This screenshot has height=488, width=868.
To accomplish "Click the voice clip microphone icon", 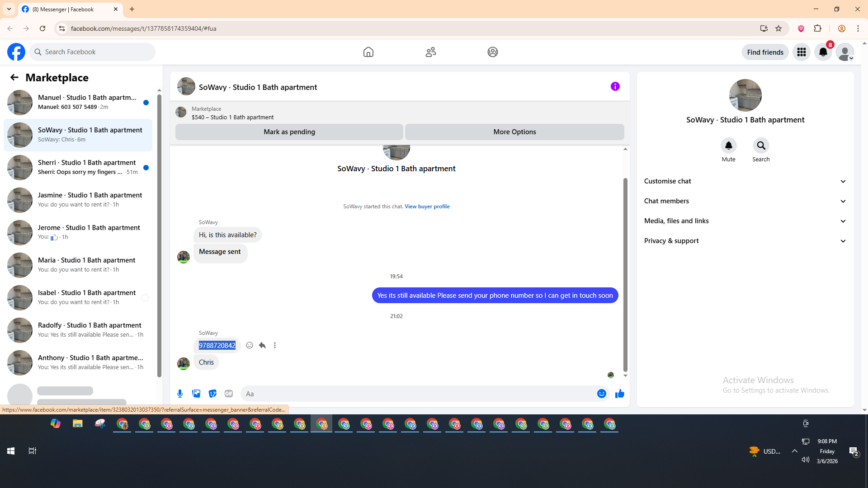I will click(180, 394).
